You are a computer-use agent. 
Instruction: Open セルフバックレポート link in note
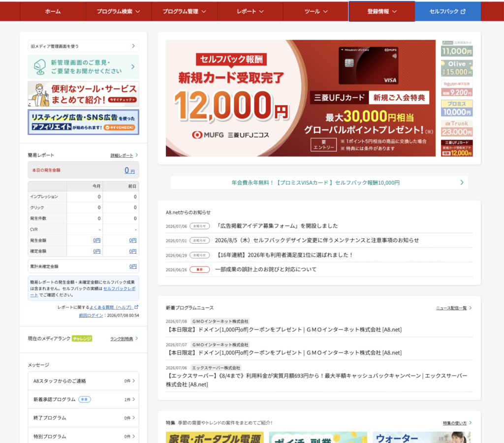[x=119, y=289]
